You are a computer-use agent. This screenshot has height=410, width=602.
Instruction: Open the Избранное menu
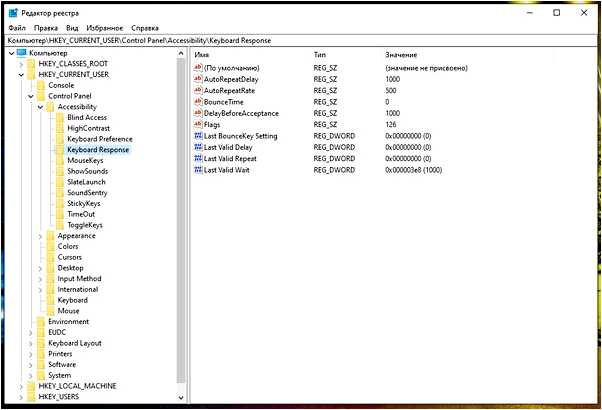tap(106, 28)
